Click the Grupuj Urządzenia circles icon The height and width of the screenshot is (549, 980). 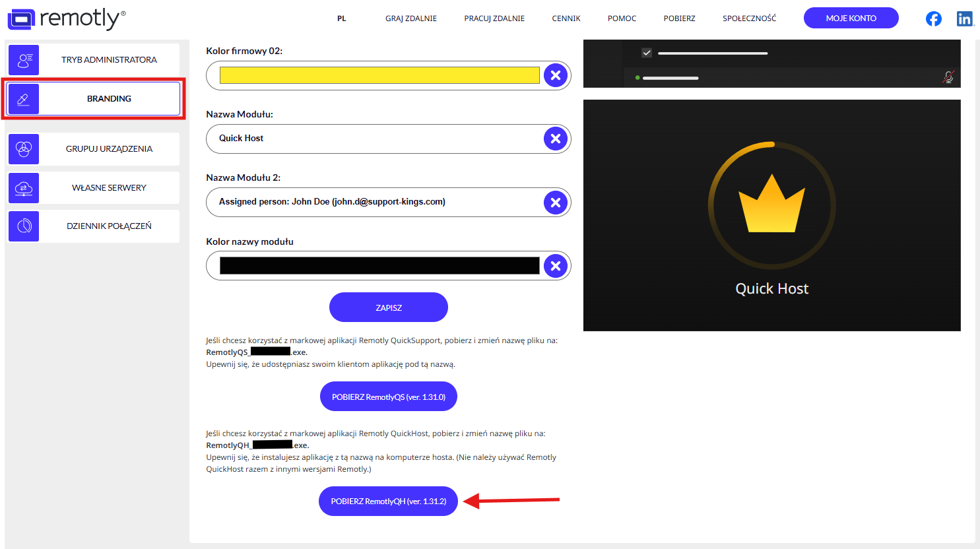(24, 149)
